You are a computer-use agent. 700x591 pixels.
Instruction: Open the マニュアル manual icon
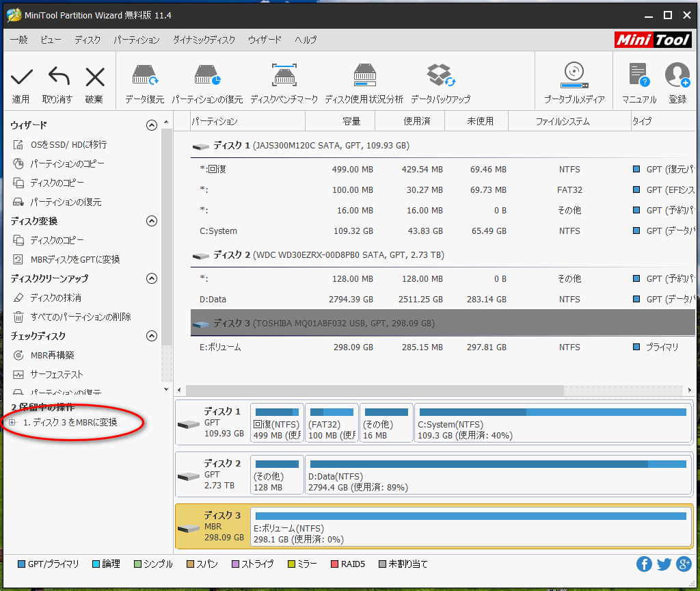point(638,77)
